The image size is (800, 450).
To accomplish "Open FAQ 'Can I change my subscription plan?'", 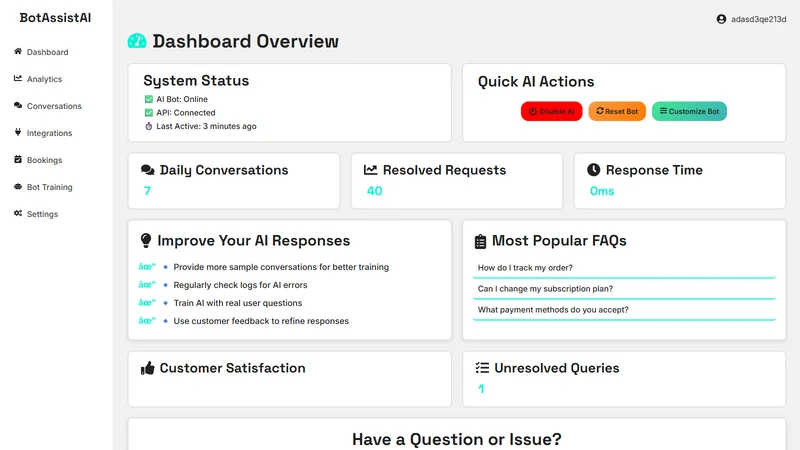I will (x=624, y=289).
